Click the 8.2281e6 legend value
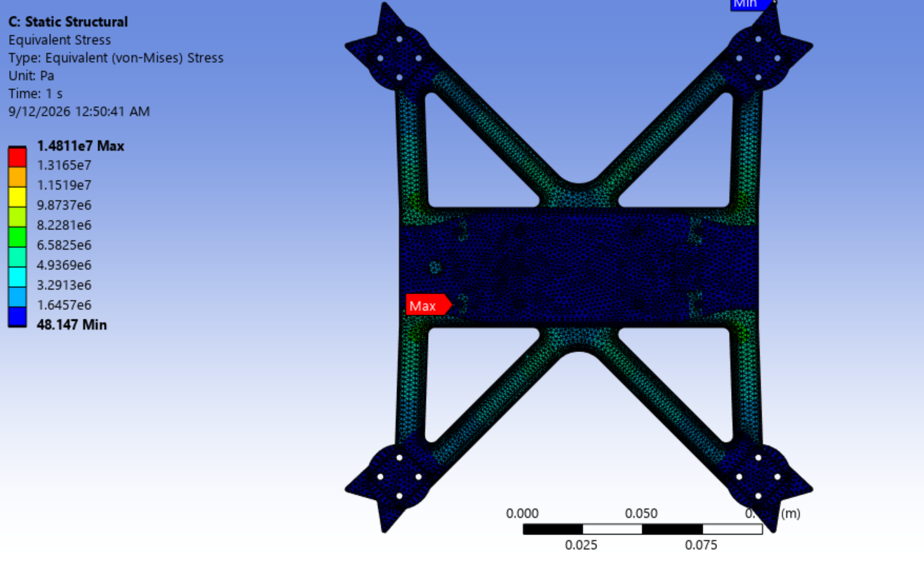924x566 pixels. tap(64, 225)
